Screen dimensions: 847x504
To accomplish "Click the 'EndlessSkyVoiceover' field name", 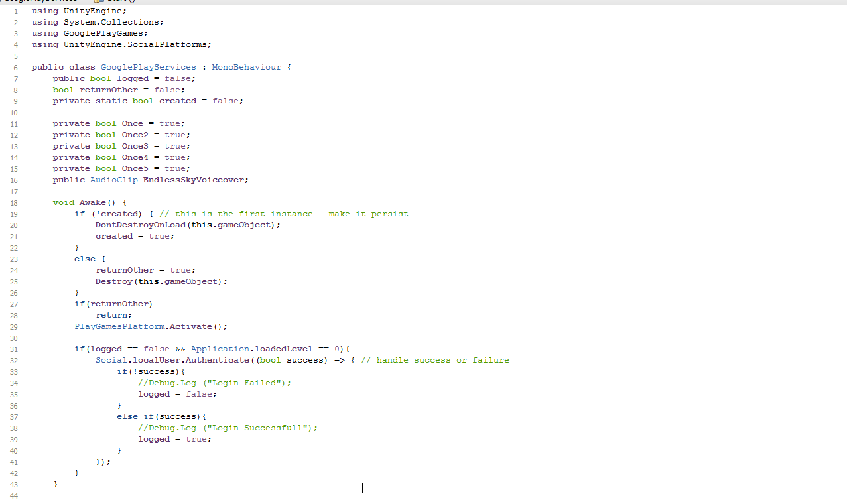I will [x=194, y=180].
